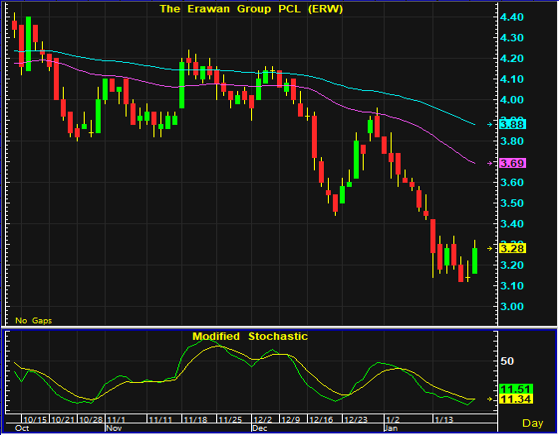Click the 3.40 price axis label
The image size is (559, 435).
pyautogui.click(x=512, y=224)
